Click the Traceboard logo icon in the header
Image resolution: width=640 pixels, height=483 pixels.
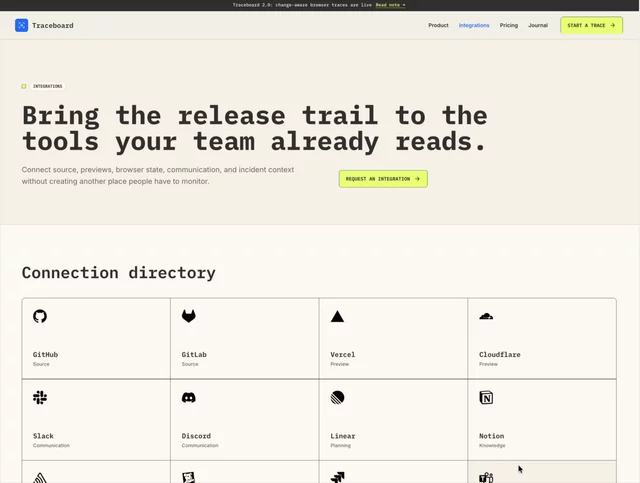click(22, 25)
